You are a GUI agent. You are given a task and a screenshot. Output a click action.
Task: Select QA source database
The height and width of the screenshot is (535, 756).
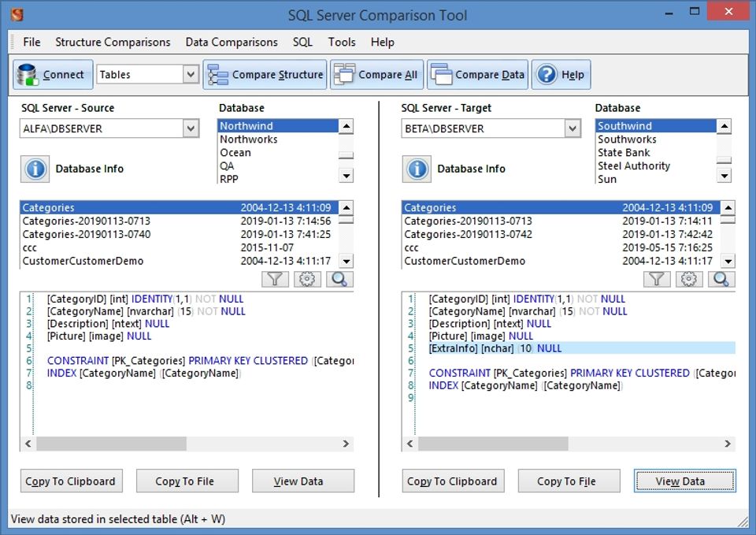click(278, 166)
